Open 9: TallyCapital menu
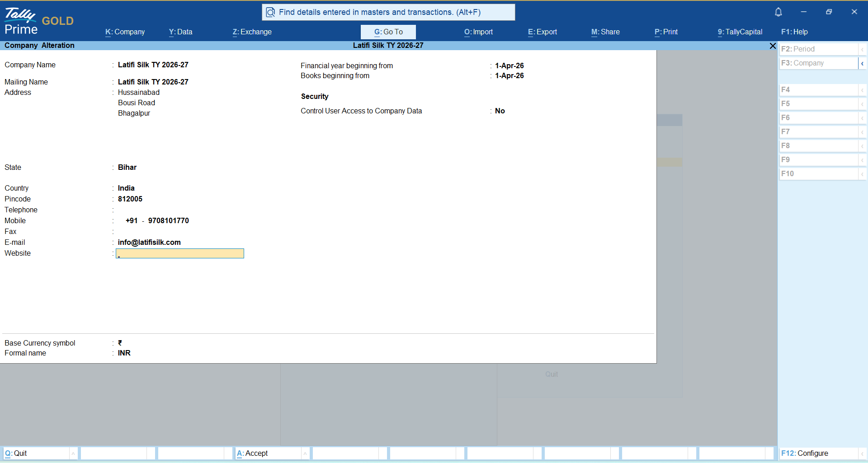This screenshot has width=868, height=463. click(x=740, y=32)
